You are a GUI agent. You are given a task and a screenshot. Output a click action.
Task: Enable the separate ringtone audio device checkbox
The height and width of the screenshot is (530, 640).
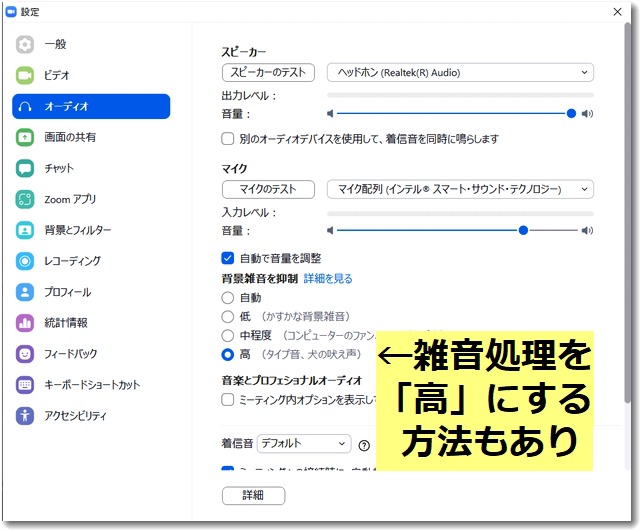click(x=227, y=139)
